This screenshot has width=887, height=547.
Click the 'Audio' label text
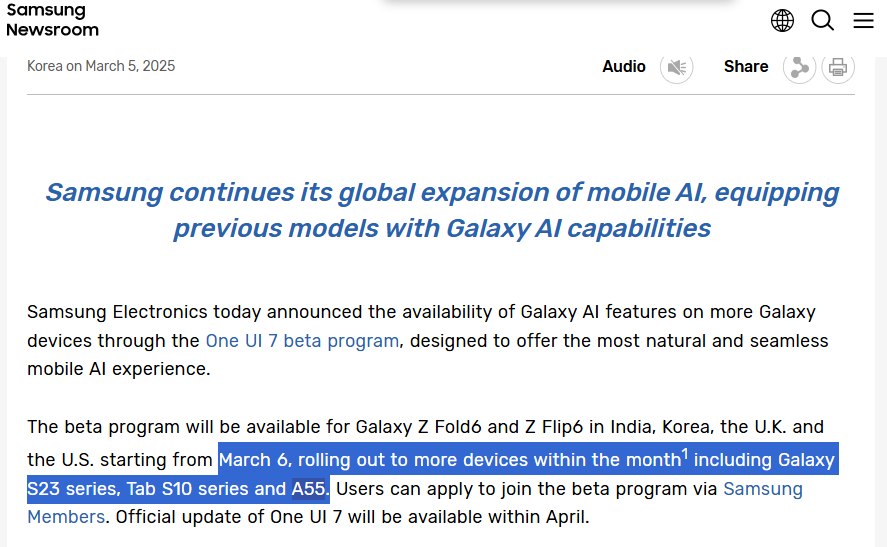click(624, 66)
